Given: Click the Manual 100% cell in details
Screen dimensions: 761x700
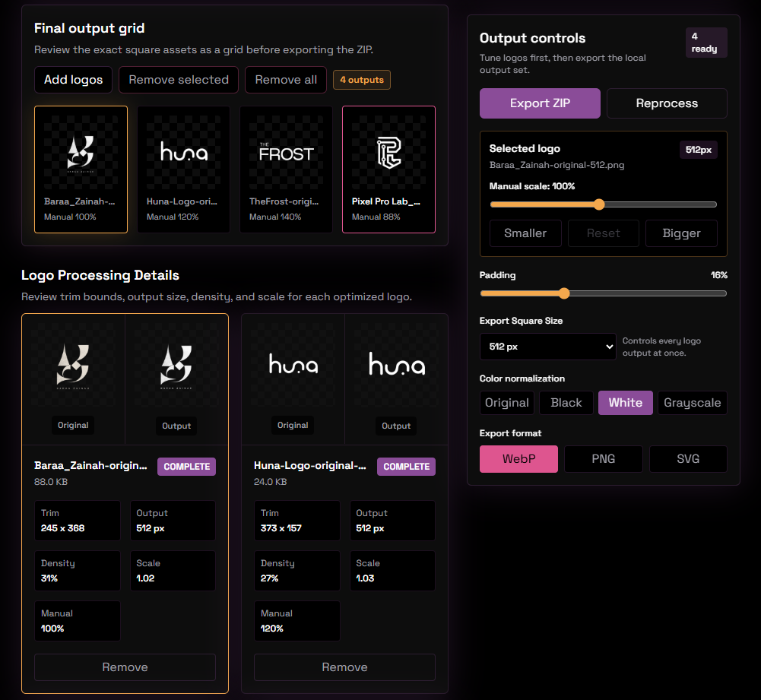Looking at the screenshot, I should (78, 621).
